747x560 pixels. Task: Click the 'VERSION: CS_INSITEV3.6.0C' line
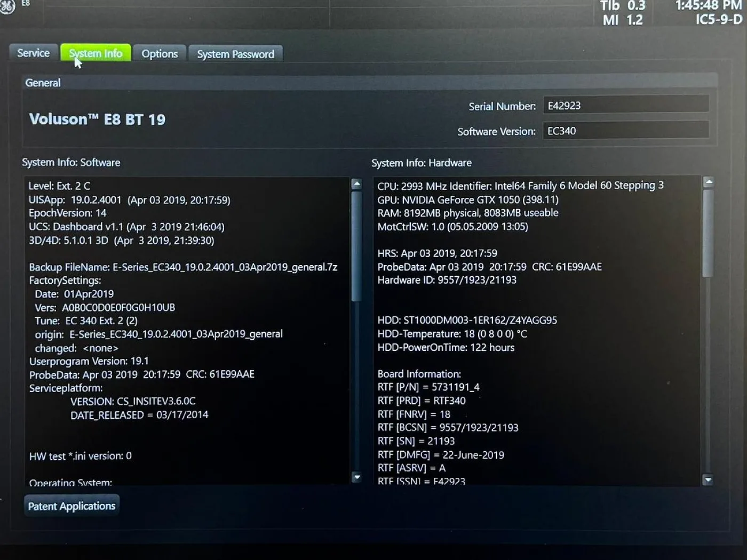click(133, 401)
